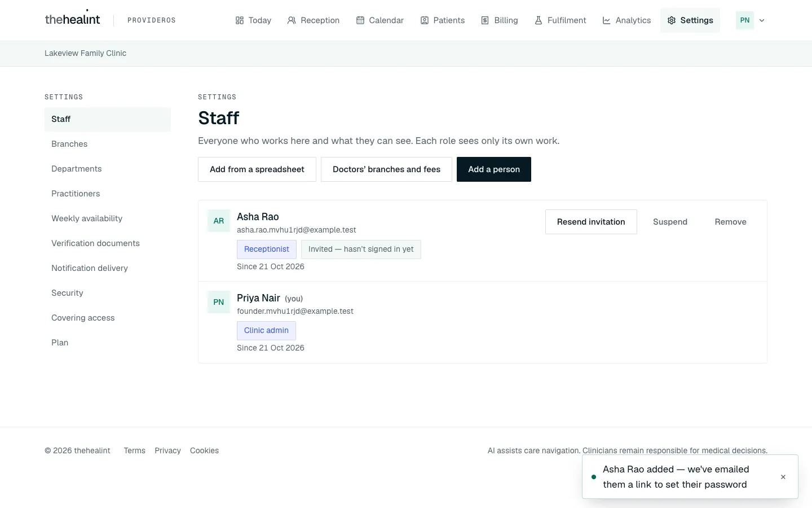Click the Reception people icon
This screenshot has width=812, height=508.
click(x=292, y=20)
